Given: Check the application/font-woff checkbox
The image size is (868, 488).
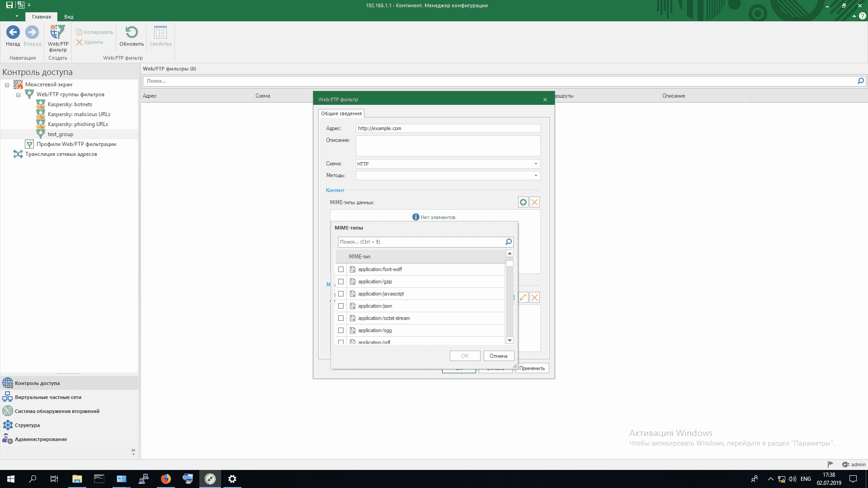Looking at the screenshot, I should point(341,269).
